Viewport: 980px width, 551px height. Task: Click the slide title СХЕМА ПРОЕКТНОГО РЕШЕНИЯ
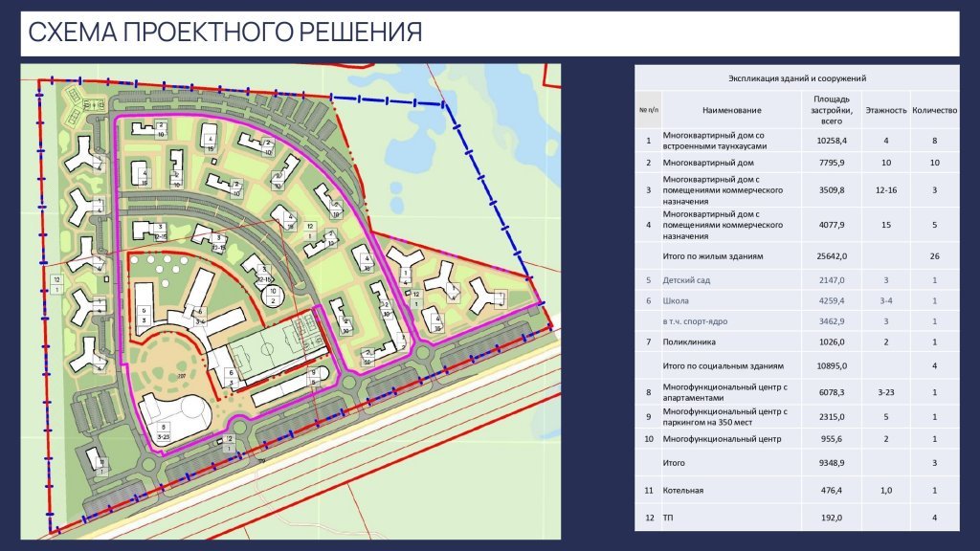225,33
